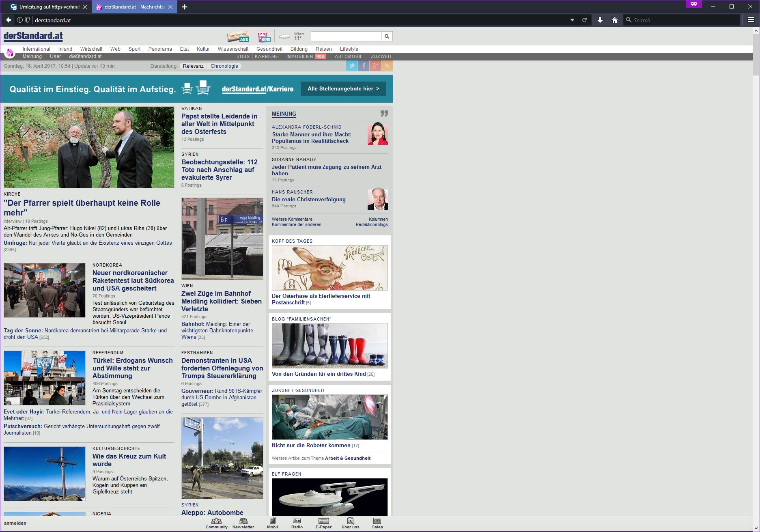Open the Sport section
Screen dimensions: 760x532
(x=135, y=49)
